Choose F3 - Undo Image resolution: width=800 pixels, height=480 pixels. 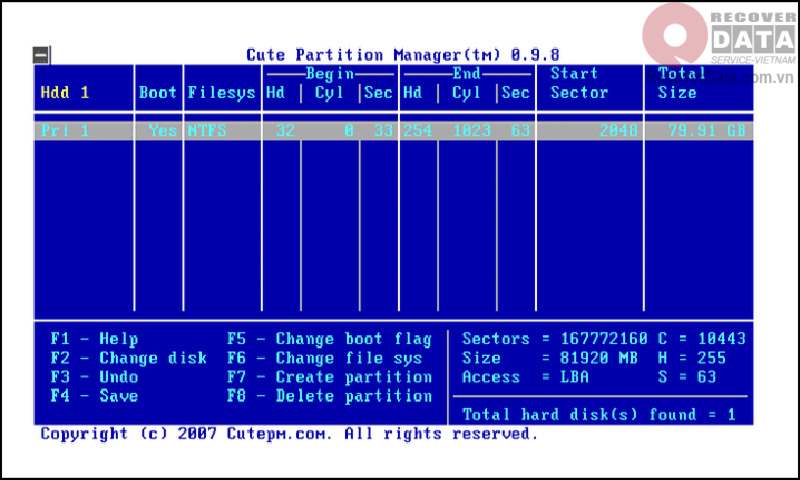pyautogui.click(x=94, y=377)
